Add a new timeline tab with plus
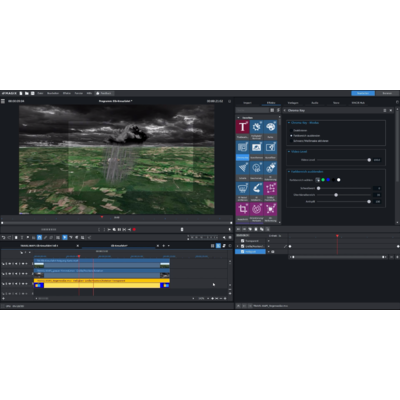The image size is (400, 400). (x=163, y=246)
